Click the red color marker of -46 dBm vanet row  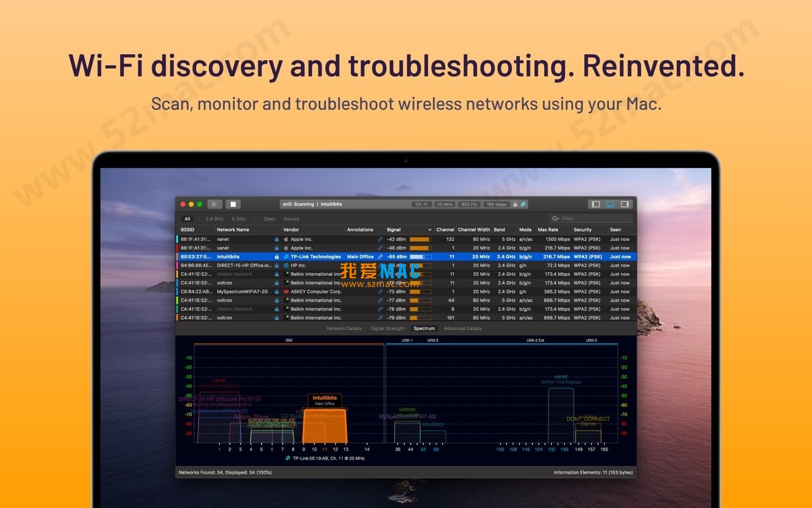177,248
